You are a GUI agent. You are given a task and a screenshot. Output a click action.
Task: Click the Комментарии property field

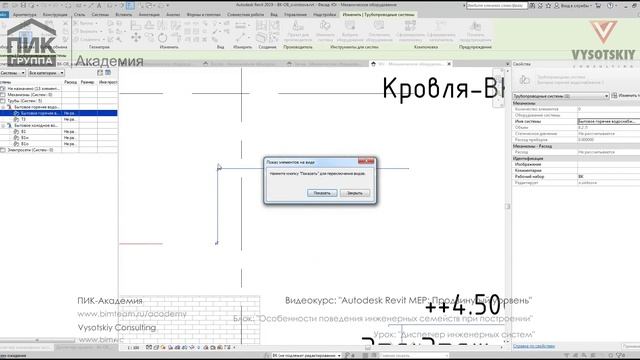click(x=608, y=171)
